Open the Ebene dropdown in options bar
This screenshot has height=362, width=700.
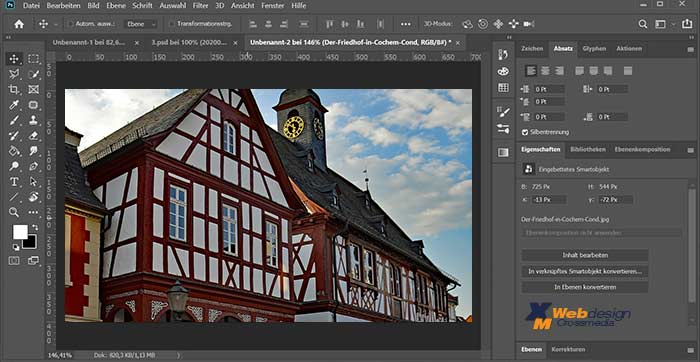pyautogui.click(x=141, y=24)
